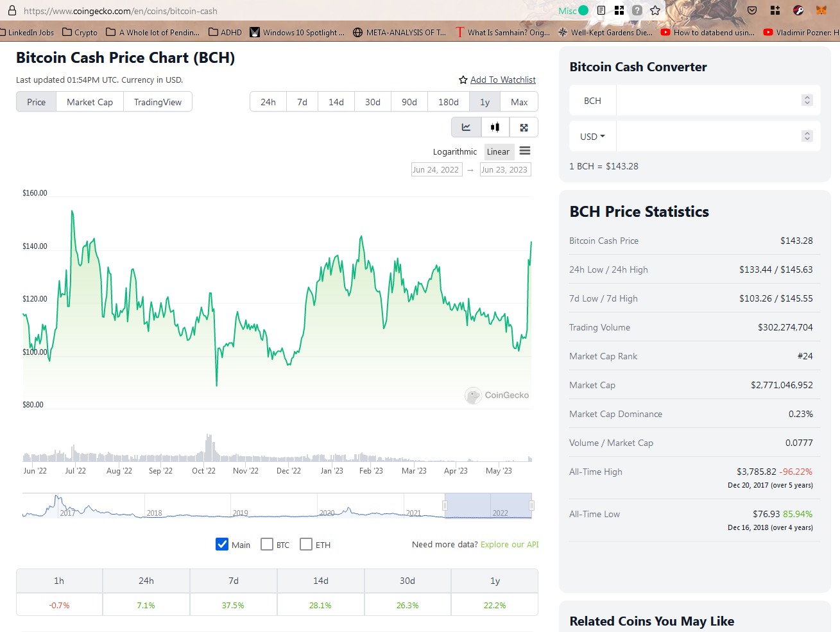Image resolution: width=840 pixels, height=632 pixels.
Task: Enable the ETH comparison checkbox
Action: click(306, 544)
